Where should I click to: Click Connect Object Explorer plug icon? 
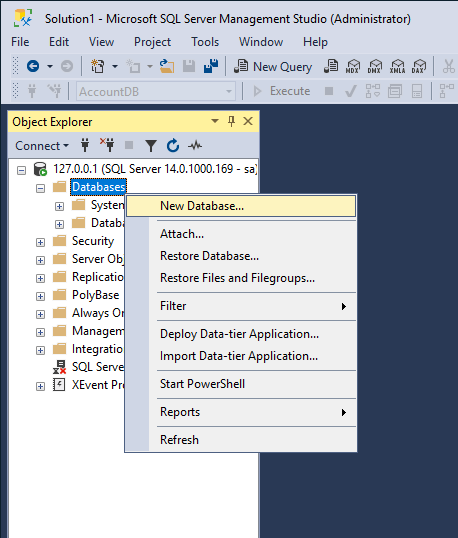pyautogui.click(x=85, y=145)
